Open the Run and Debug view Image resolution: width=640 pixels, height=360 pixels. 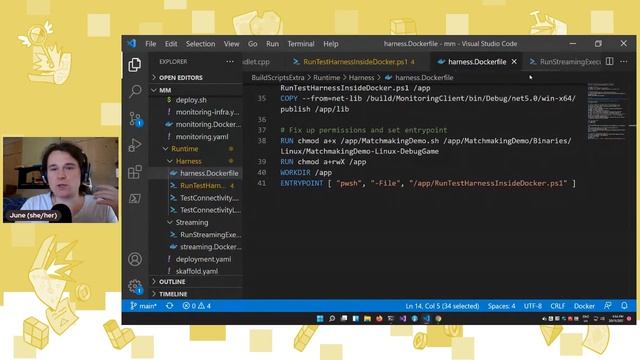(135, 145)
